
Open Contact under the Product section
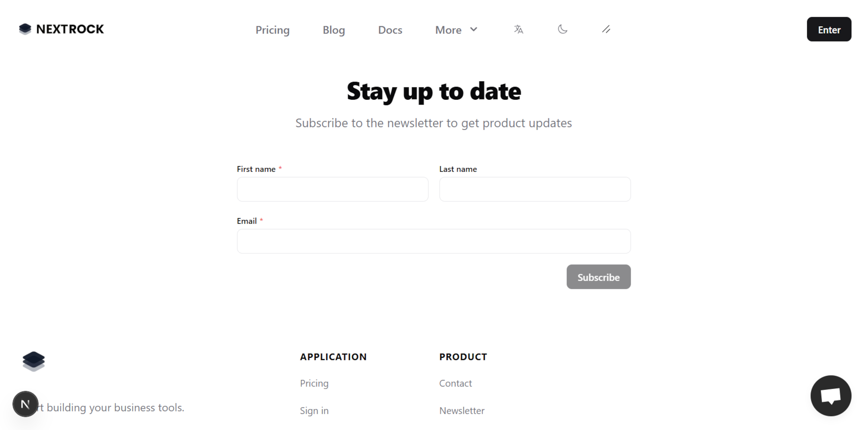(455, 384)
